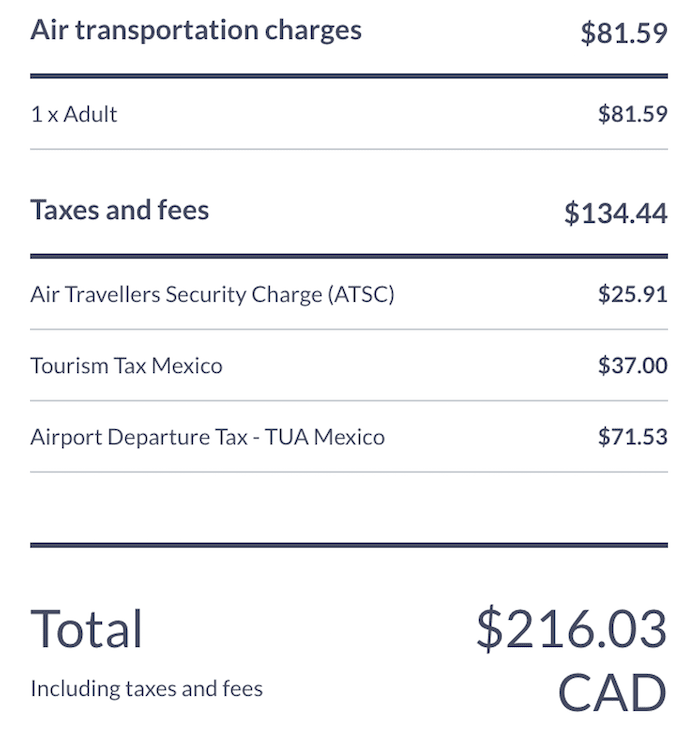Select the $134.44 taxes and fees total

616,213
